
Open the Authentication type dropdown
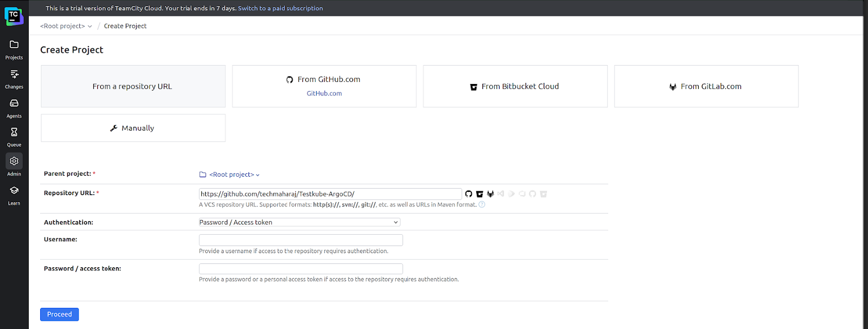pos(299,222)
